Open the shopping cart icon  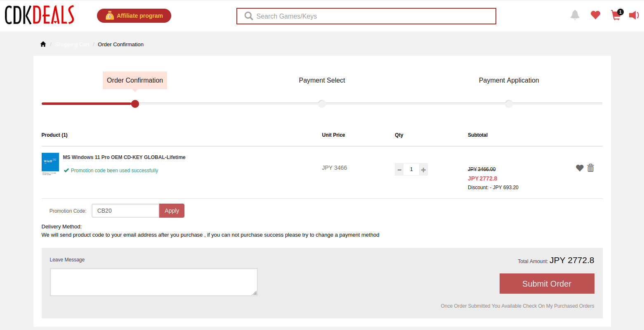(616, 15)
